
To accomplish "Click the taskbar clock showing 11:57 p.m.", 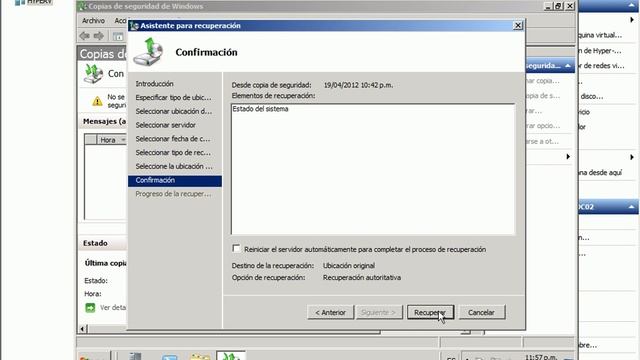I will (541, 357).
